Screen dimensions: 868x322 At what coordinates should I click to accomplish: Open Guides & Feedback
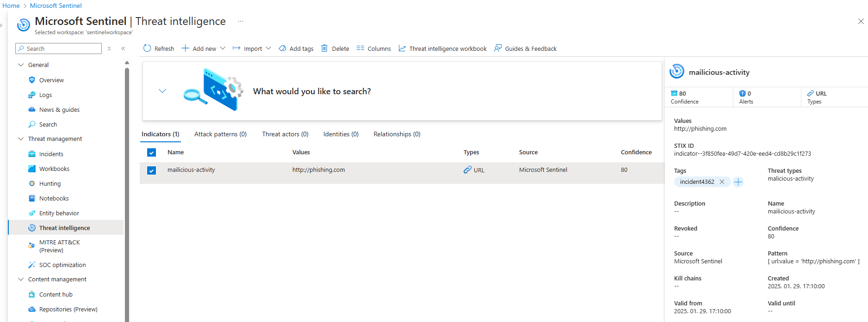526,49
